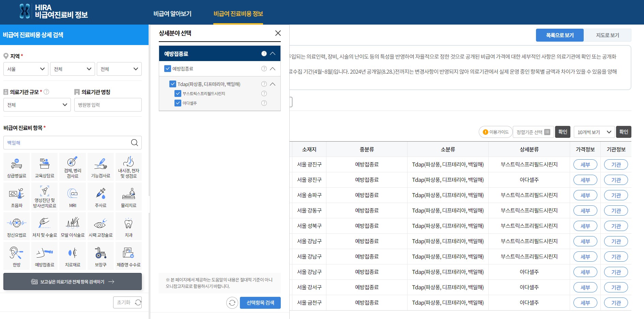The height and width of the screenshot is (319, 644).
Task: Click the 초기화 reset button
Action: pos(127,302)
